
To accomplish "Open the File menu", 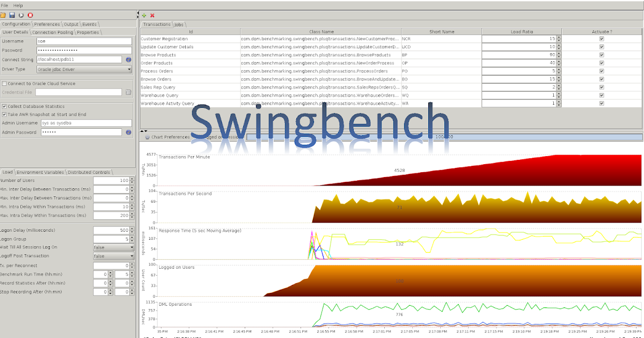I will (x=5, y=5).
